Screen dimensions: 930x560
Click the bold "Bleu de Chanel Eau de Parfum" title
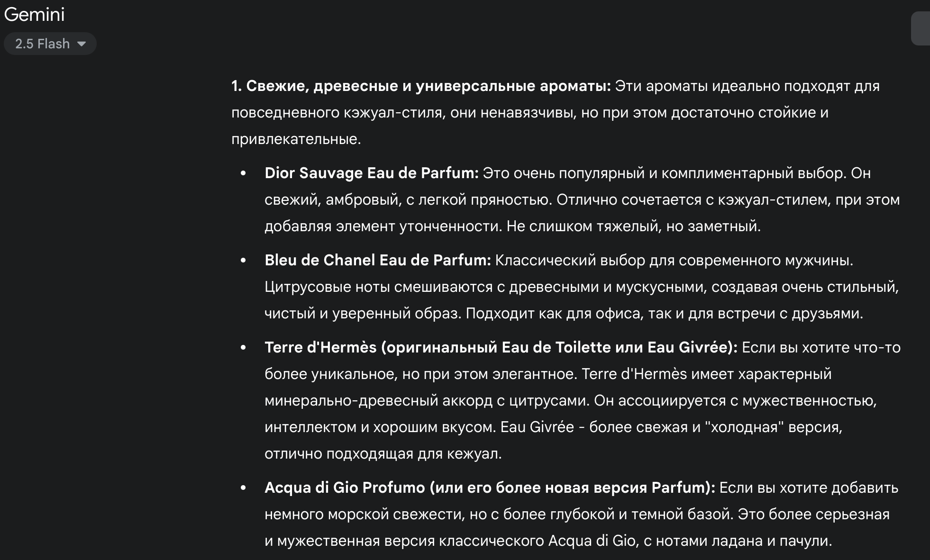click(377, 261)
